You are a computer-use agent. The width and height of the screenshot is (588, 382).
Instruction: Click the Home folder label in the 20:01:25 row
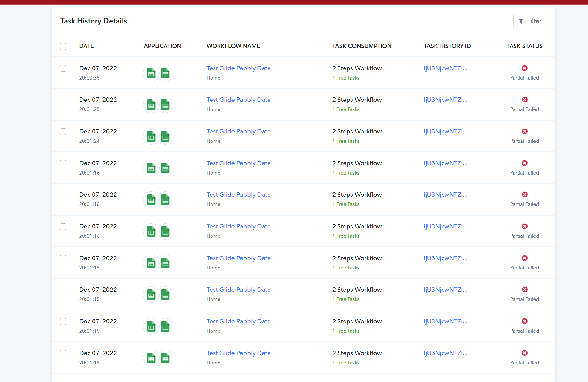[x=213, y=109]
